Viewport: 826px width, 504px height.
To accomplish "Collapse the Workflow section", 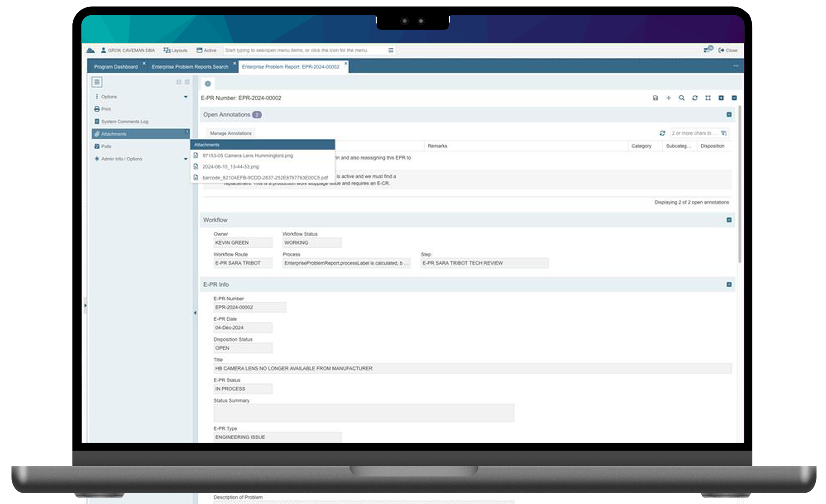I will 729,220.
